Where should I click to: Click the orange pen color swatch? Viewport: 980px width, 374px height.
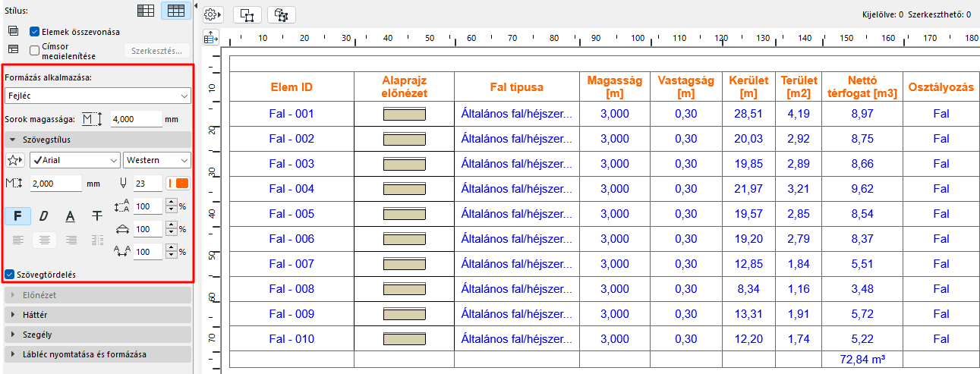coord(179,183)
